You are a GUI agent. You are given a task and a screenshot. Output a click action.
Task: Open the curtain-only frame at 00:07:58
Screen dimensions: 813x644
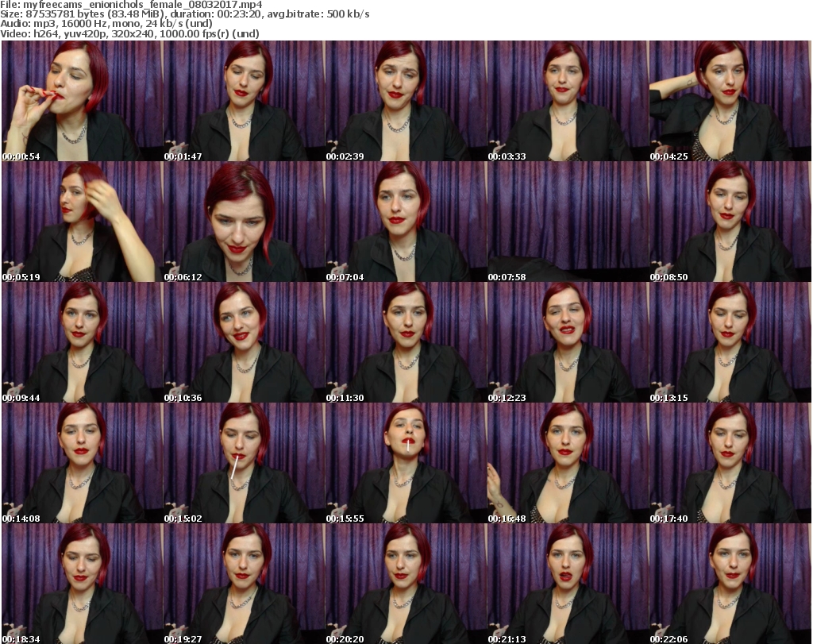click(568, 222)
